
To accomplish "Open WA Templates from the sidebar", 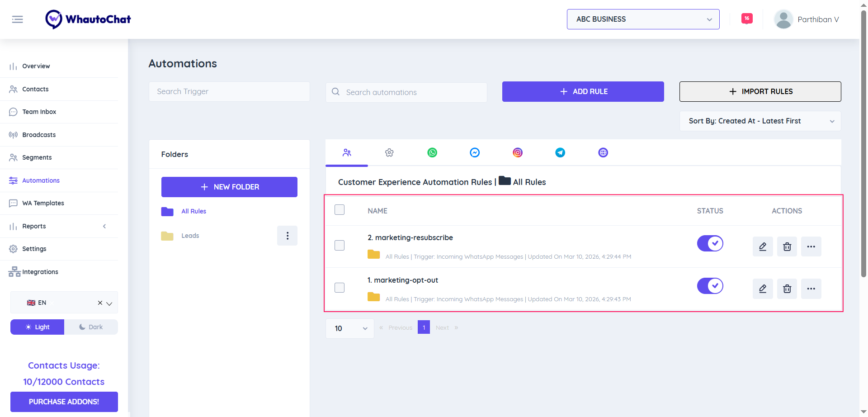I will 43,203.
